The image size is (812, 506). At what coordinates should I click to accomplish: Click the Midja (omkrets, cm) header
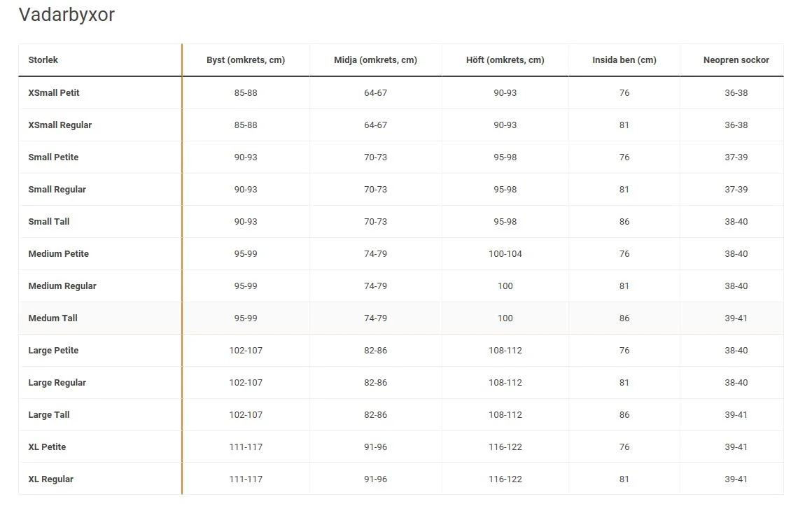(375, 60)
